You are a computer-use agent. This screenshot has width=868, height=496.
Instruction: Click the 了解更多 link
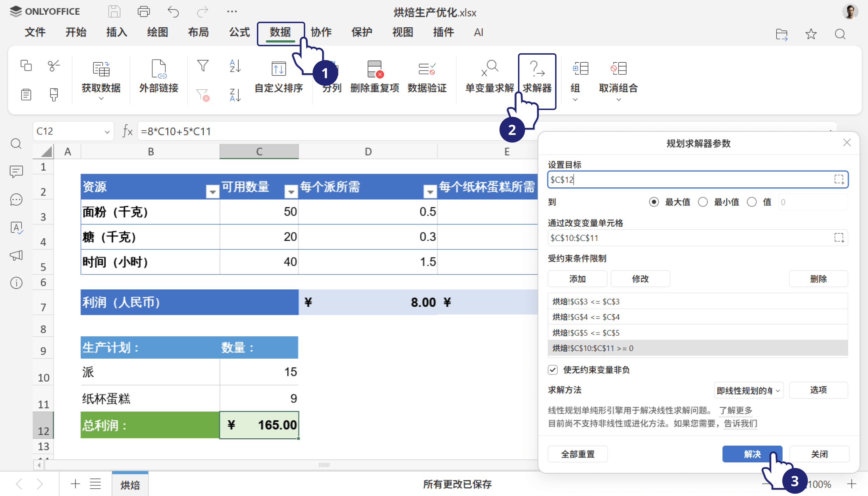point(735,411)
